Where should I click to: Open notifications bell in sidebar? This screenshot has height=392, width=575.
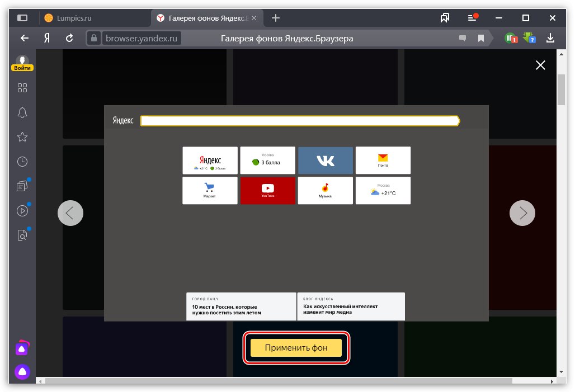22,112
